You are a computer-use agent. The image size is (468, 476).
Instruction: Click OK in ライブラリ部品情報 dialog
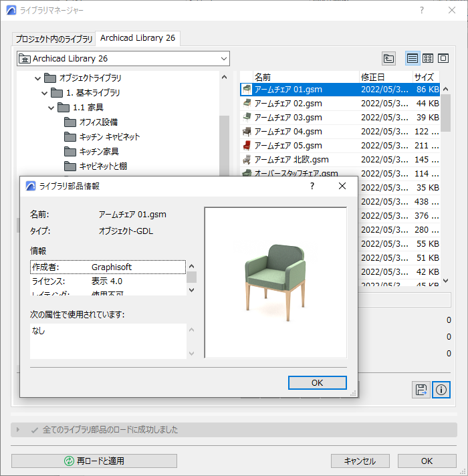coord(317,383)
